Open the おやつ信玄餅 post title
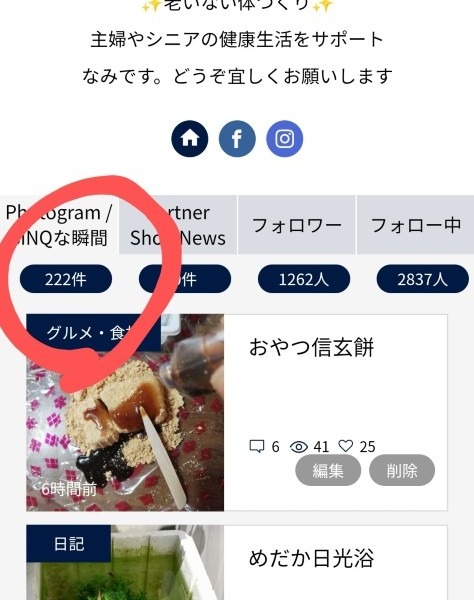This screenshot has width=474, height=600. [x=311, y=347]
